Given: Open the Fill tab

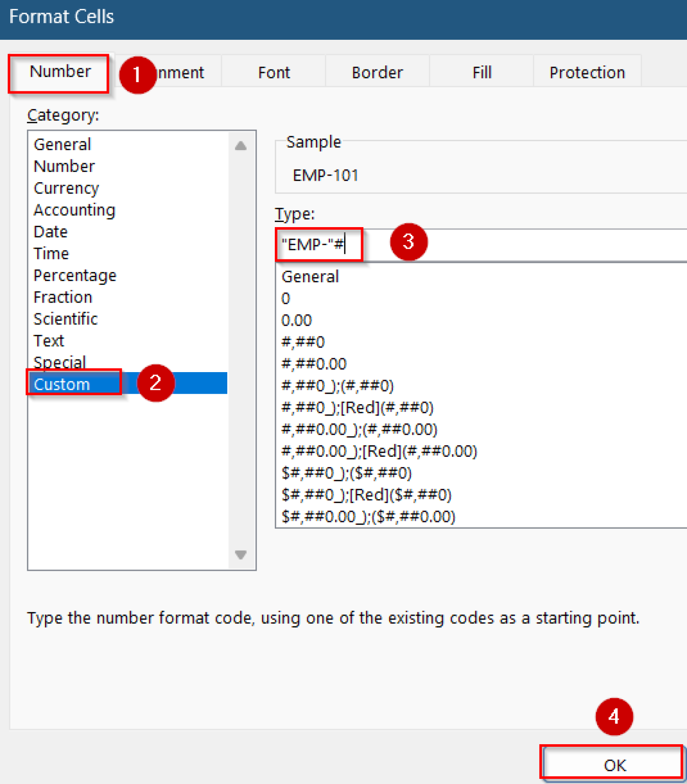Looking at the screenshot, I should 481,72.
